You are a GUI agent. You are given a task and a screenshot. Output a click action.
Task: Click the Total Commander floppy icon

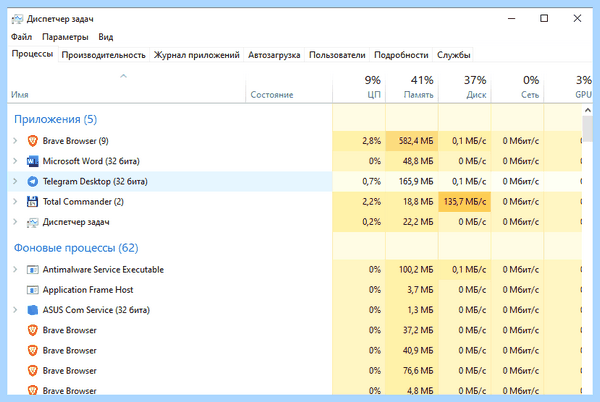[x=33, y=202]
